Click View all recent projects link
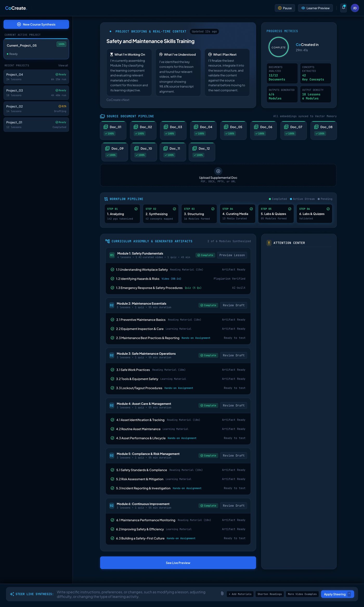Image resolution: width=364 pixels, height=607 pixels. [x=63, y=65]
